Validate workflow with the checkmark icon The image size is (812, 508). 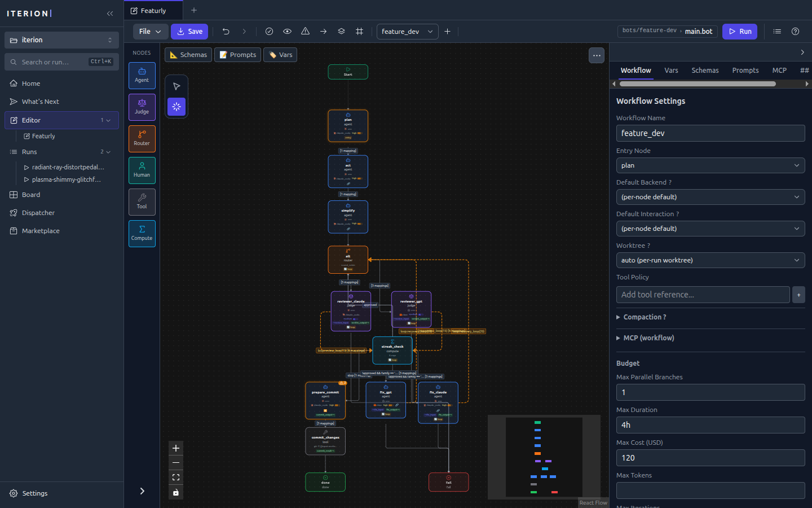270,32
